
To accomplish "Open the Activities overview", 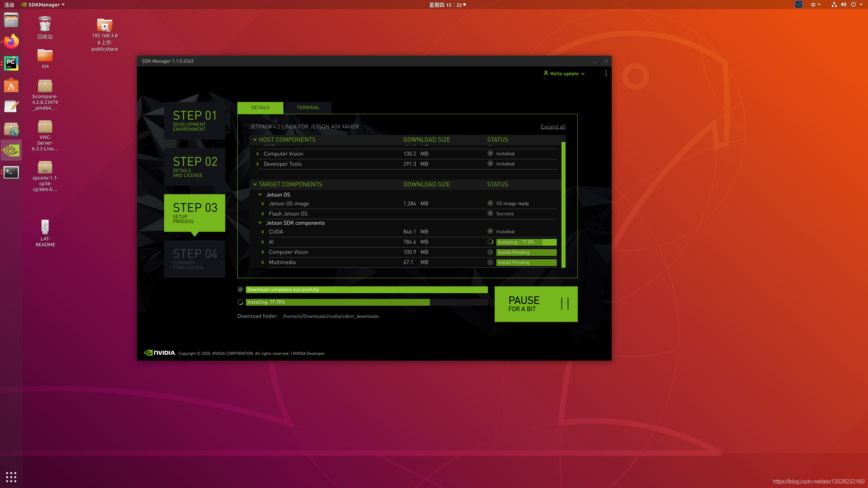I will [x=9, y=5].
